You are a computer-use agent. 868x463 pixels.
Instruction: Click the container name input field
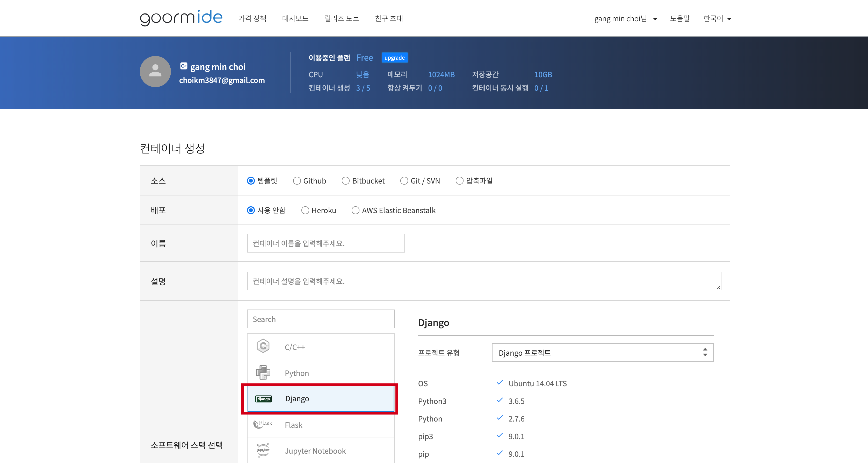tap(325, 243)
